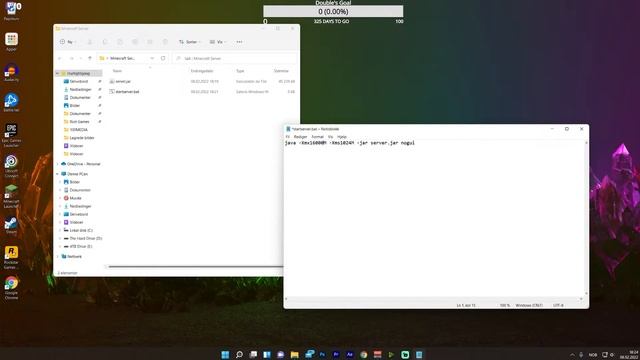Refresh the Minecraft Server folder view

tap(163, 58)
